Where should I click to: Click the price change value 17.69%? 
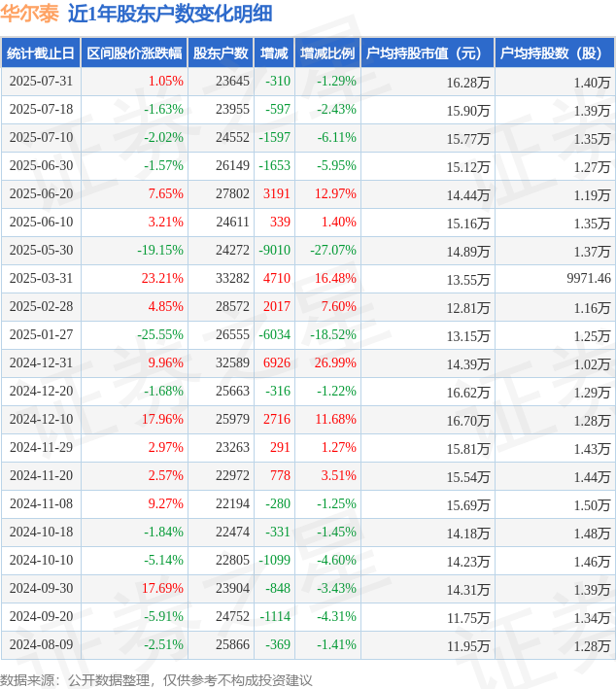(x=162, y=588)
